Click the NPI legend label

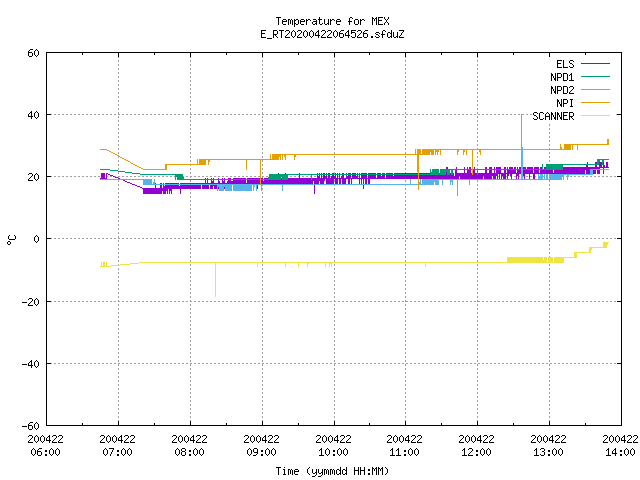coord(565,103)
